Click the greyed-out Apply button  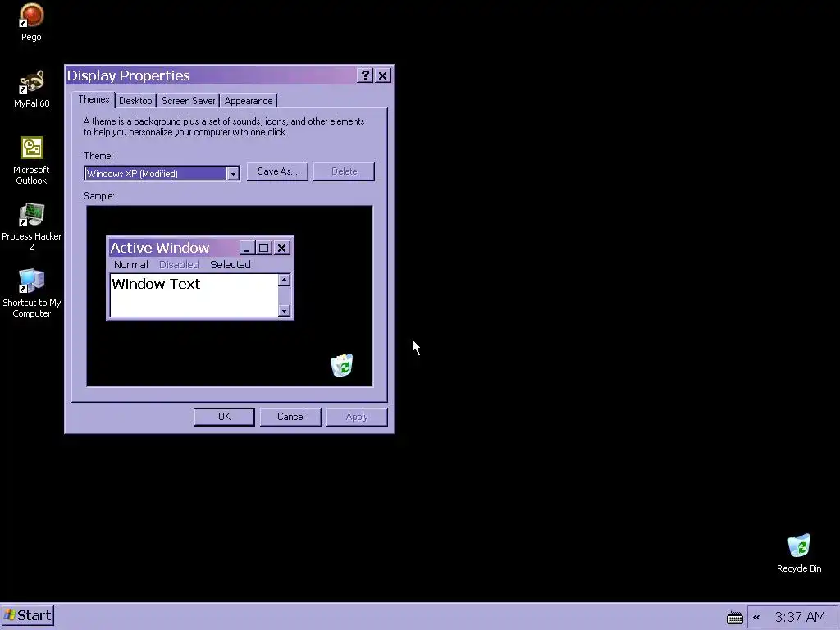pyautogui.click(x=357, y=417)
